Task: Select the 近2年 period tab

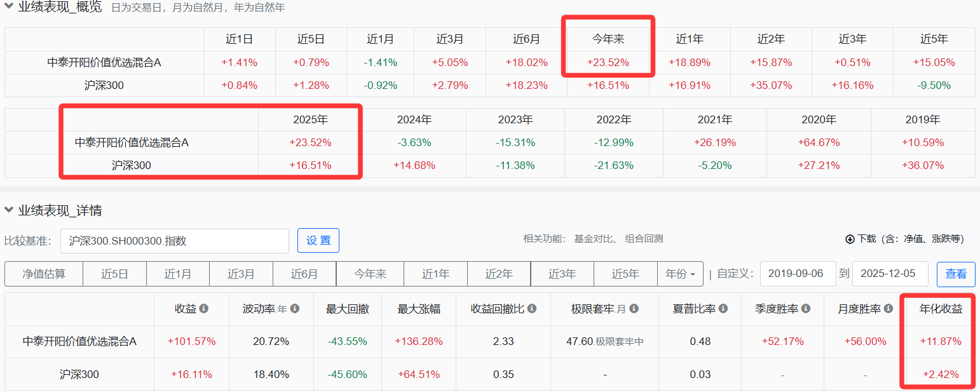Action: tap(499, 274)
